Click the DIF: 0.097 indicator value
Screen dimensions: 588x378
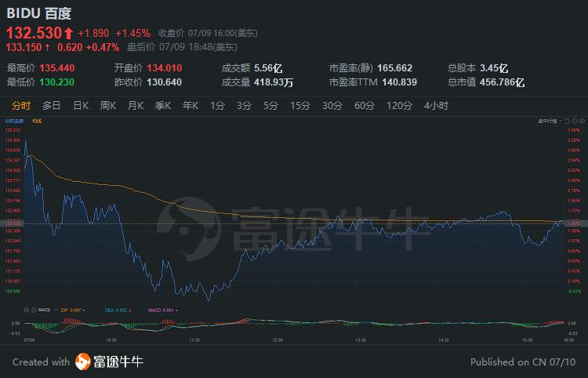[x=71, y=310]
